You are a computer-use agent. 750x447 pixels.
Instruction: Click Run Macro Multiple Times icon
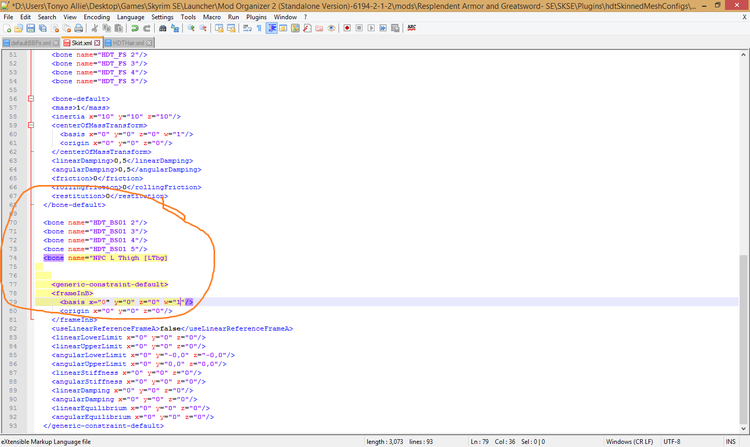pos(383,29)
